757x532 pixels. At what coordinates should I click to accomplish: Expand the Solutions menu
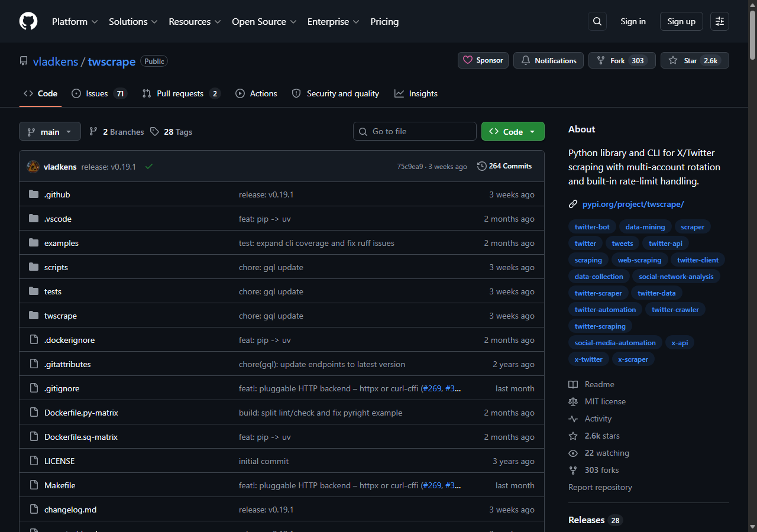[x=133, y=21]
